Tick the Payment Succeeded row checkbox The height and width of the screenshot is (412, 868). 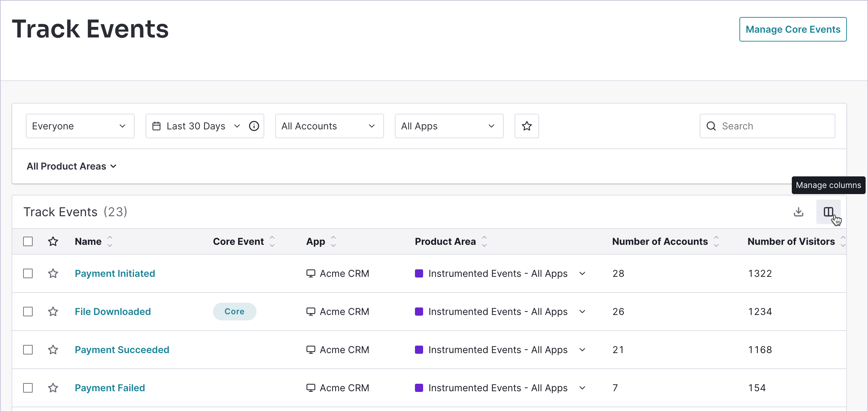point(28,350)
